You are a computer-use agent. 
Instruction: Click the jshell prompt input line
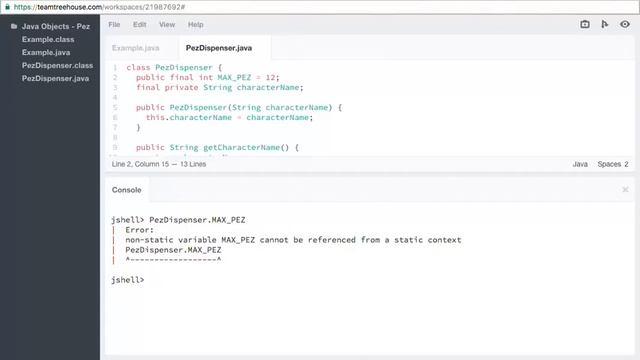127,280
